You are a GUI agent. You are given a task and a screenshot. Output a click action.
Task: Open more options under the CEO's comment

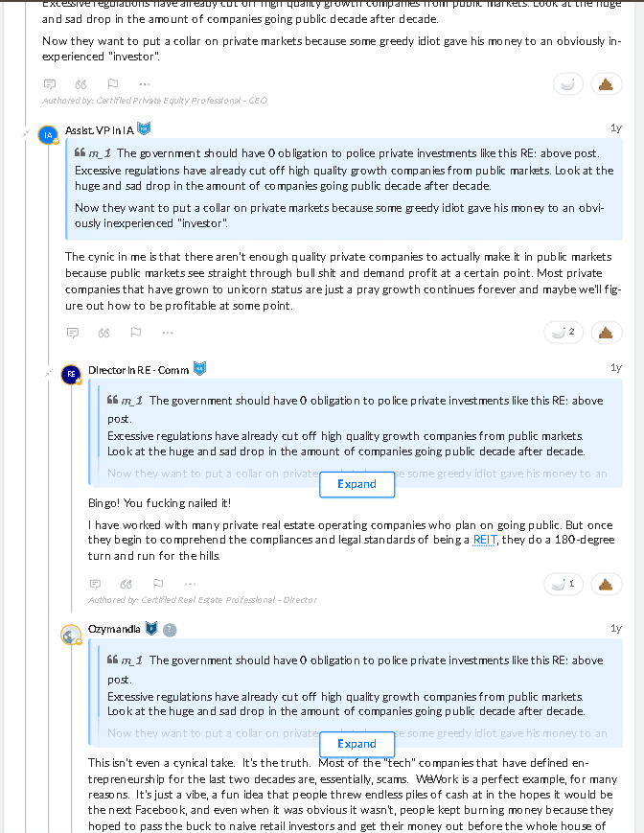[145, 84]
